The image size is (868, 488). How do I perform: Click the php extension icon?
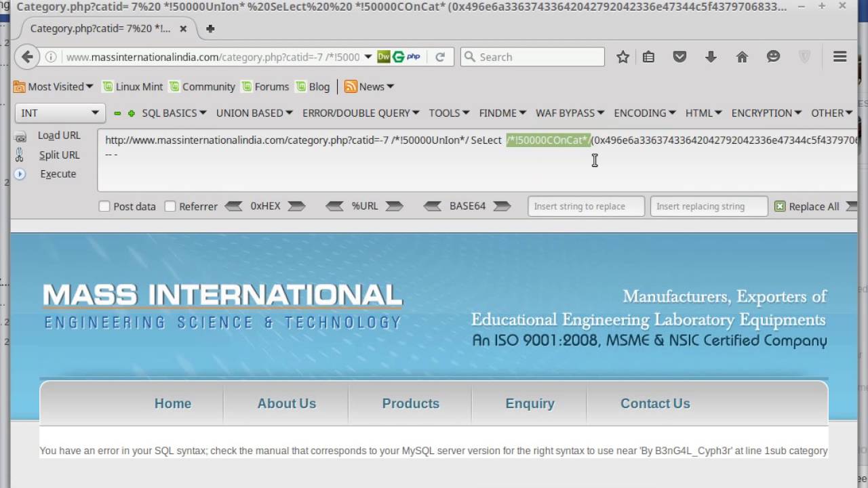point(413,57)
